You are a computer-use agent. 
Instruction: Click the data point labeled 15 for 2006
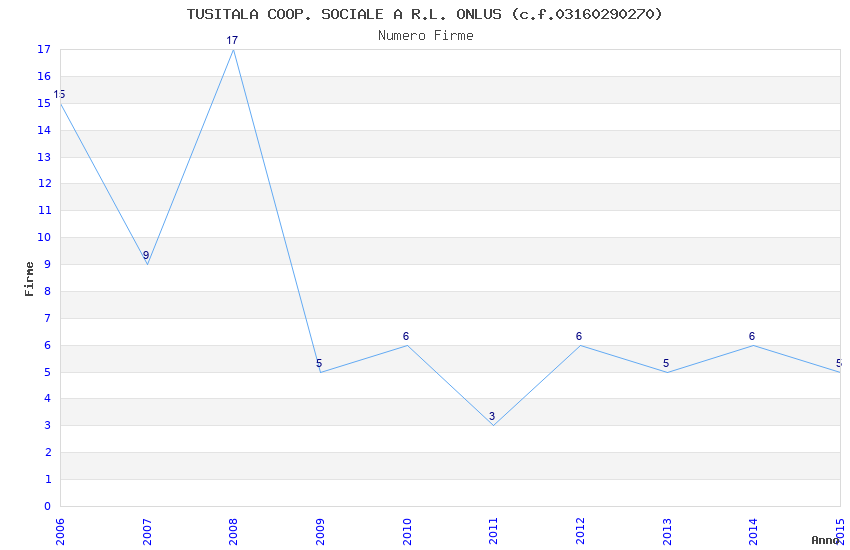point(59,94)
